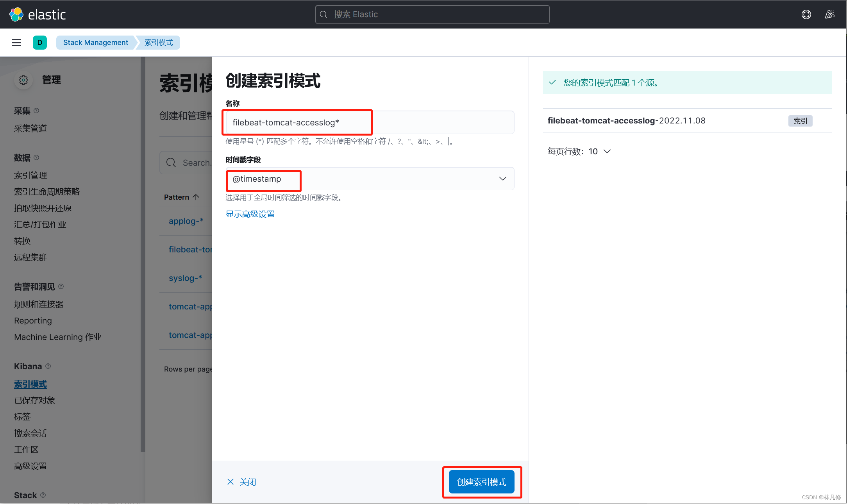The width and height of the screenshot is (847, 504).
Task: Open the syslog-* pattern link
Action: 185,278
